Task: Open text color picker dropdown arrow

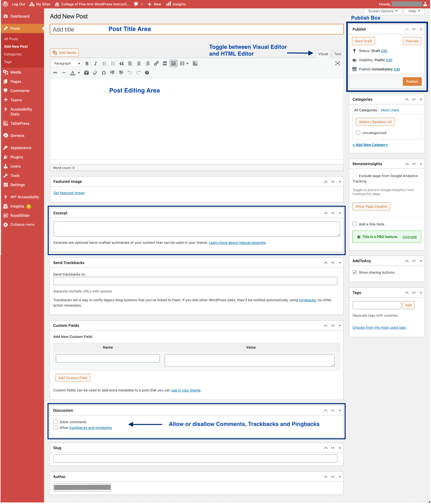Action: (79, 73)
